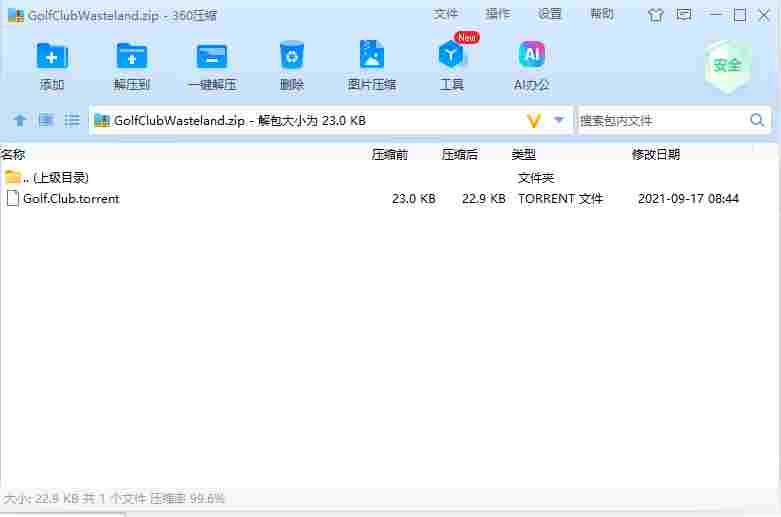The height and width of the screenshot is (517, 781).
Task: Click the 22.9 KB compressed size cell
Action: click(x=483, y=199)
